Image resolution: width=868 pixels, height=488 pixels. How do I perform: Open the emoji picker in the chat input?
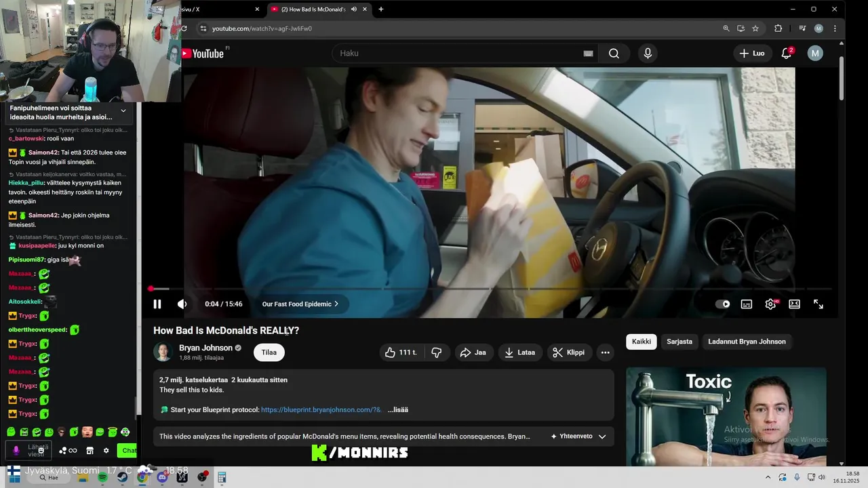pos(41,450)
